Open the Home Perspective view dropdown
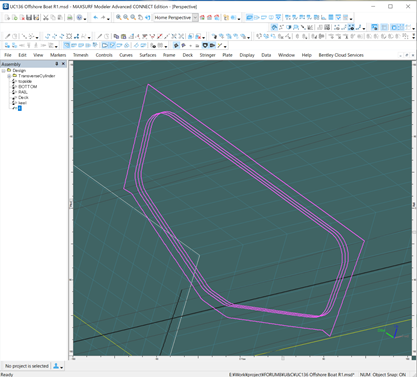This screenshot has height=377, width=417. 195,18
